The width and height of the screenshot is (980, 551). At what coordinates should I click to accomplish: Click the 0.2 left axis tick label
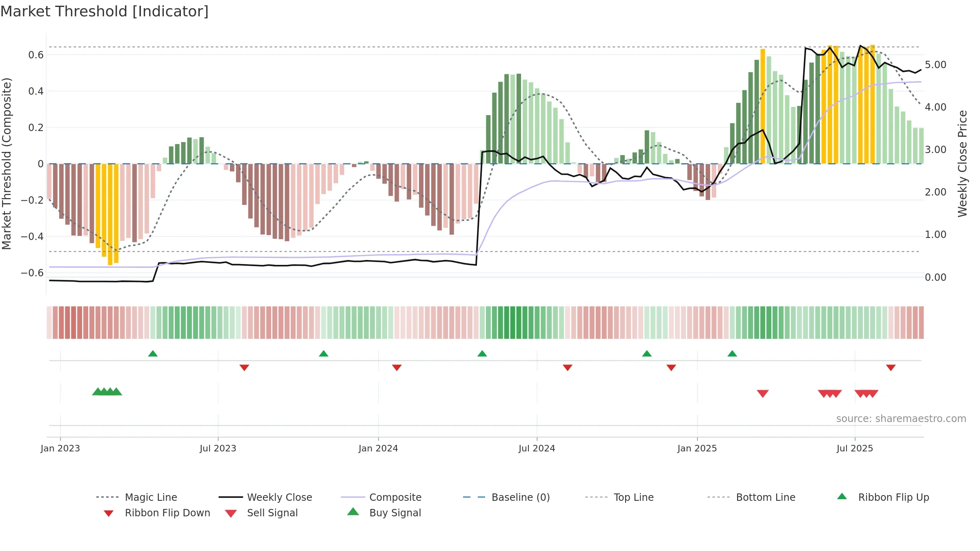coord(36,127)
